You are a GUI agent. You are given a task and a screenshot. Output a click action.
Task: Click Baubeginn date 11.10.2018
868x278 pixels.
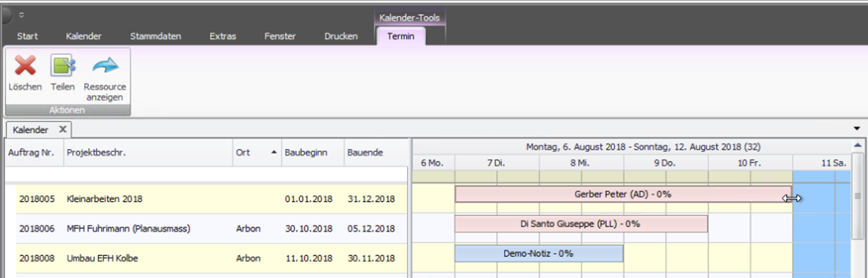coord(309,258)
